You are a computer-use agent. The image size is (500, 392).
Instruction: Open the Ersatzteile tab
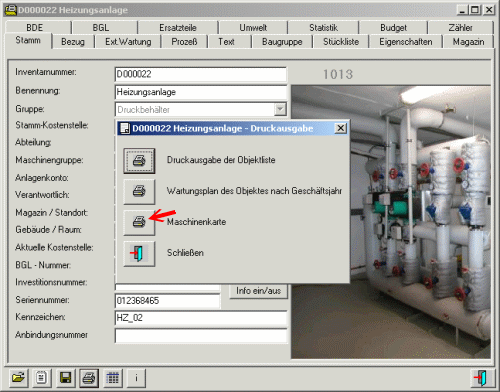178,27
